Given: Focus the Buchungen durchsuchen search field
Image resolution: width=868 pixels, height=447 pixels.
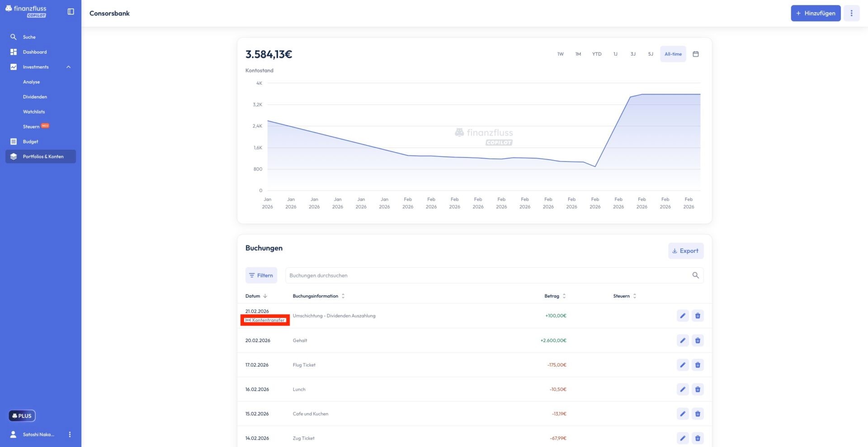Looking at the screenshot, I should pos(488,275).
